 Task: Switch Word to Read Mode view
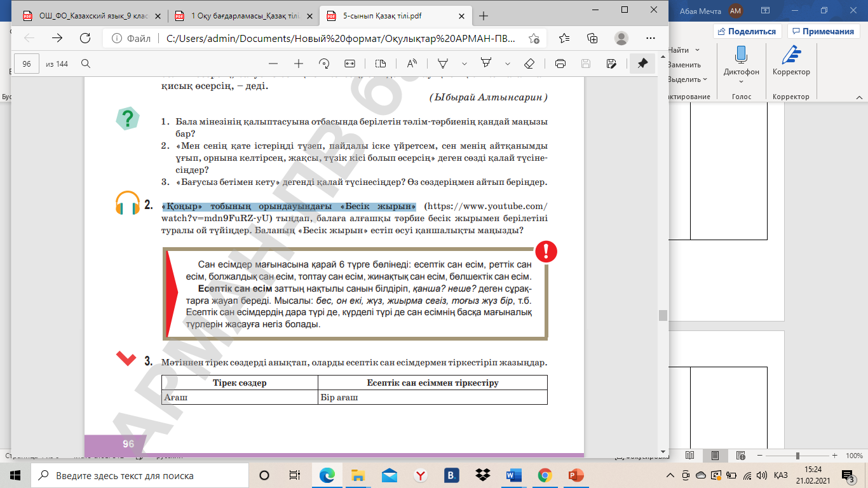(x=690, y=456)
